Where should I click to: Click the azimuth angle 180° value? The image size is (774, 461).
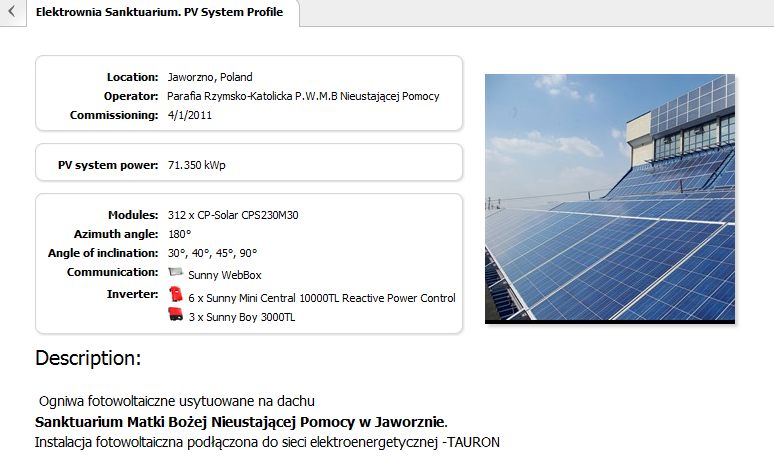pos(179,234)
